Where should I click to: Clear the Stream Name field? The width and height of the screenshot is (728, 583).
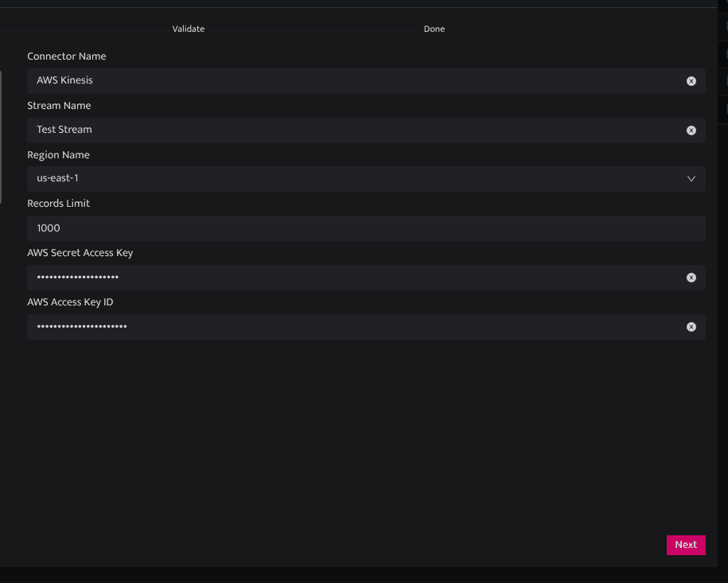click(x=691, y=130)
